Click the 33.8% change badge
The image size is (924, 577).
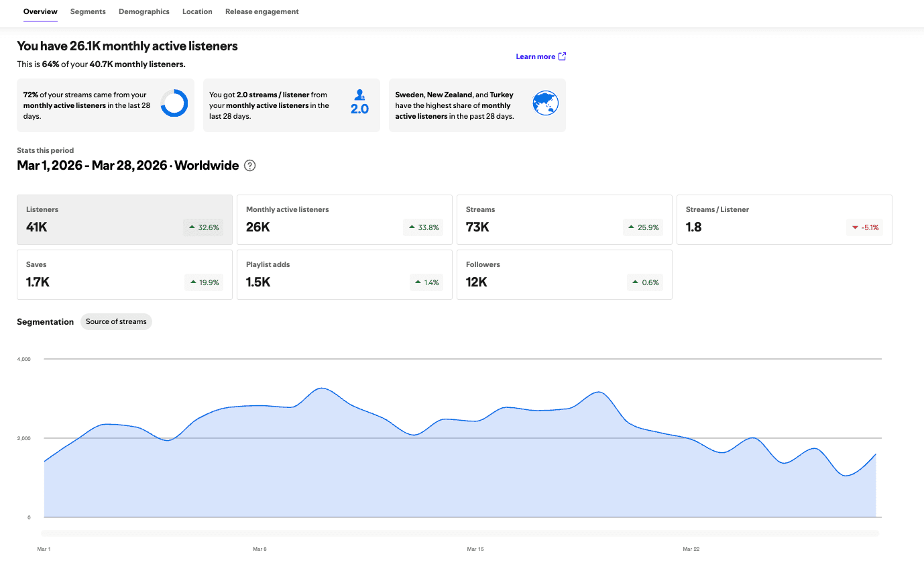coord(424,227)
